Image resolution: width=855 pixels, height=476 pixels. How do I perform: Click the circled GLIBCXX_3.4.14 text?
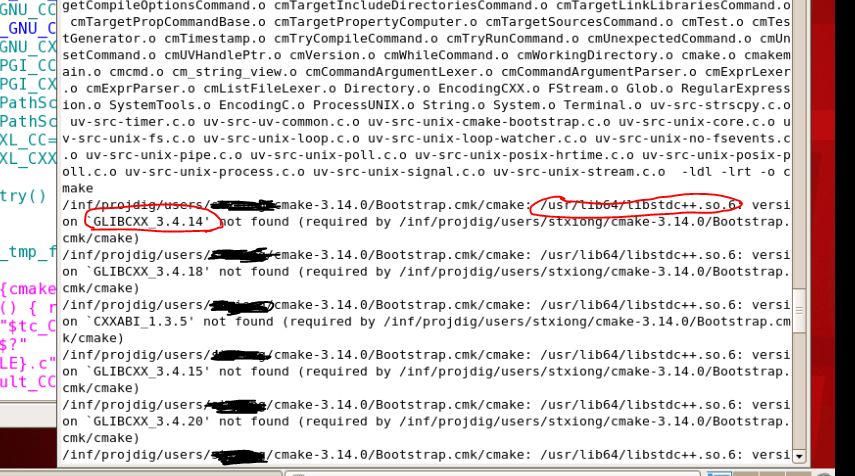(x=149, y=221)
